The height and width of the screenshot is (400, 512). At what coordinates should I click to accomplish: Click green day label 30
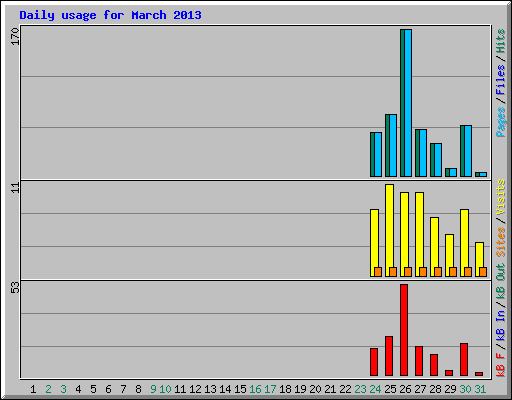465,389
